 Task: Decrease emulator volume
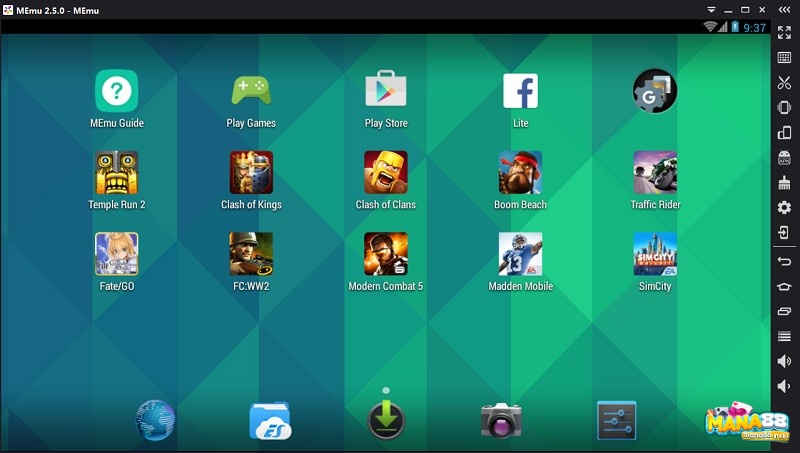click(783, 386)
